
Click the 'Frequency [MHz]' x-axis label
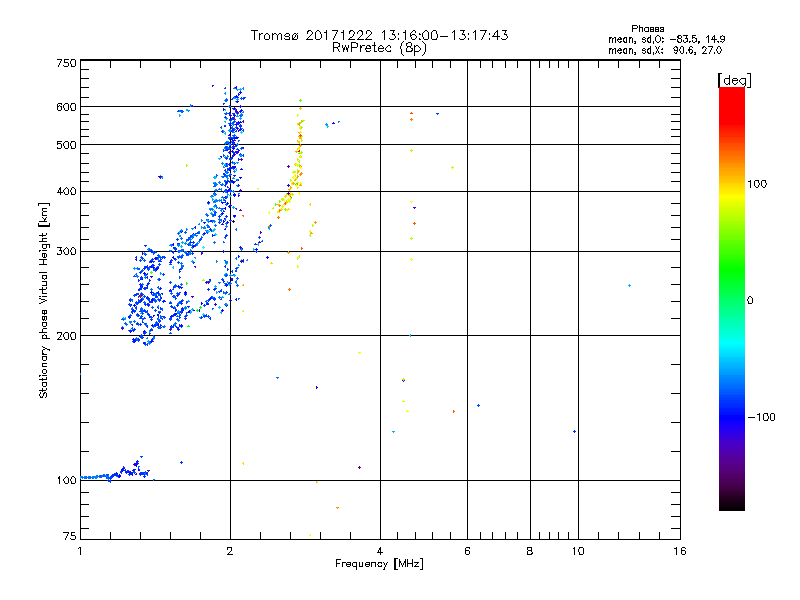coord(379,563)
